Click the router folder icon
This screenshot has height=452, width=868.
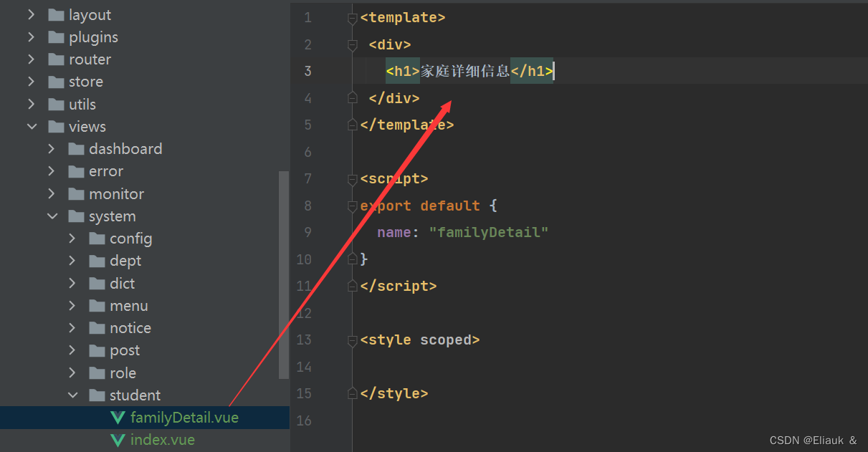pyautogui.click(x=56, y=59)
